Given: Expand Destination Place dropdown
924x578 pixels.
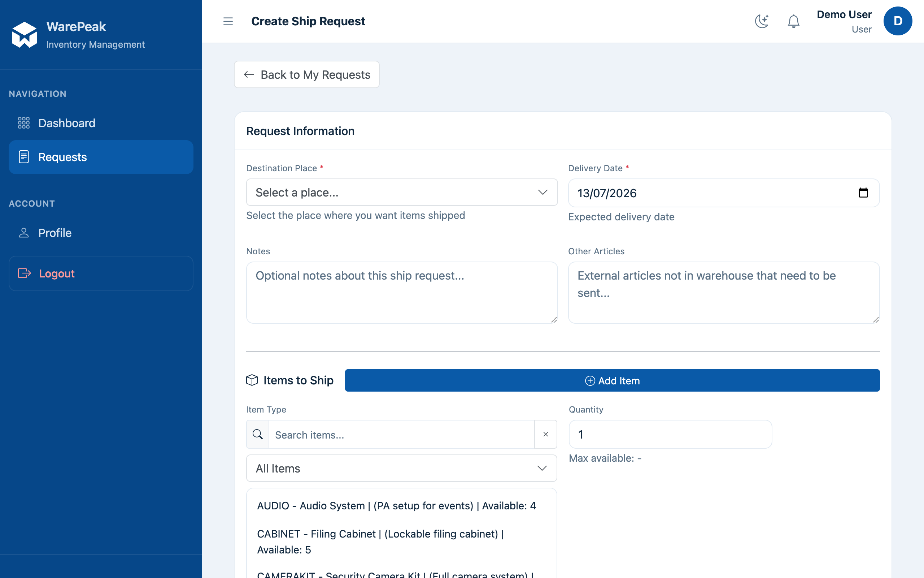Looking at the screenshot, I should point(402,192).
